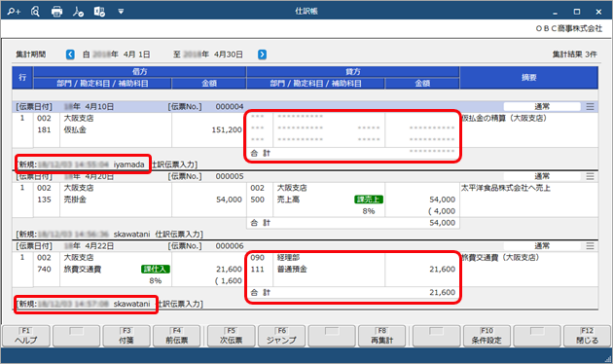Go to previous voucher with F4 前伝票
The width and height of the screenshot is (613, 364).
(x=177, y=336)
